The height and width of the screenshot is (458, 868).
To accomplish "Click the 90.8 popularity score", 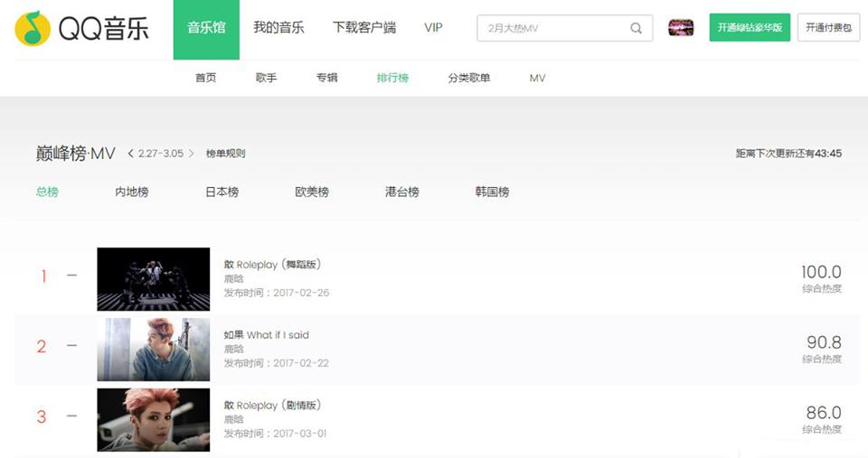I will [x=825, y=341].
